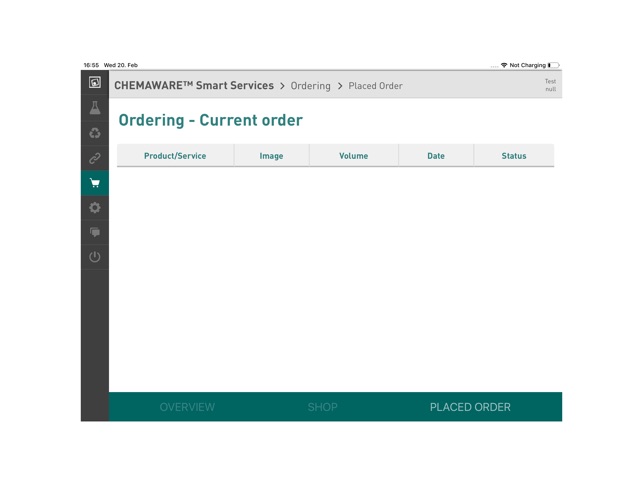Sort by Date column header
The image size is (643, 482).
pos(436,156)
